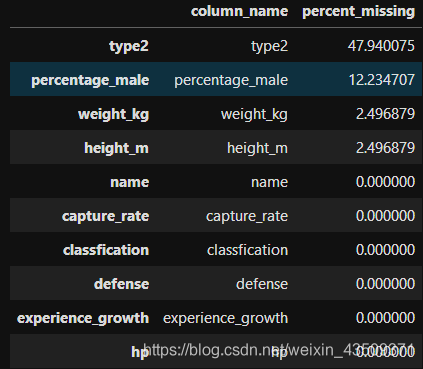
Task: Click the percent_missing column header
Action: pyautogui.click(x=359, y=12)
